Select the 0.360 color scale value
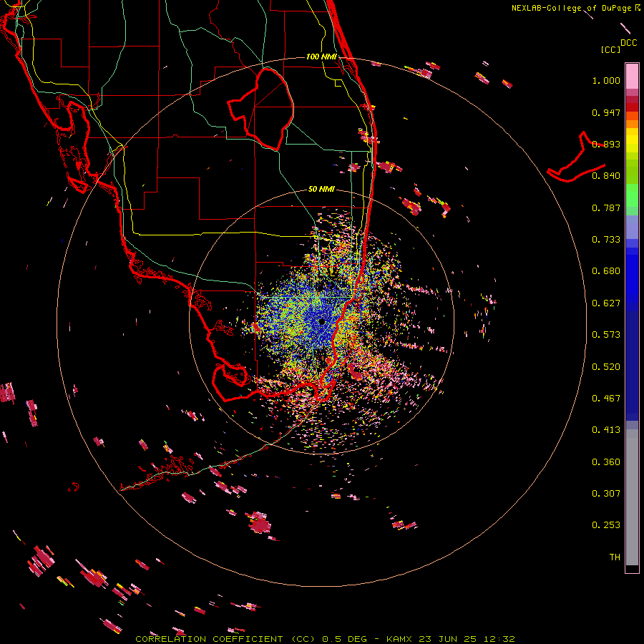Screen dimensions: 644x644 click(x=606, y=462)
